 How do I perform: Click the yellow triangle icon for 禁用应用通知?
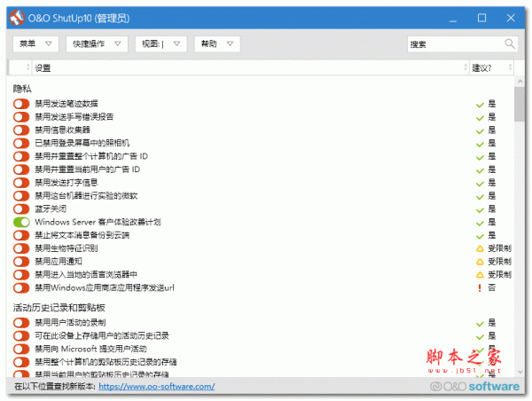(480, 262)
